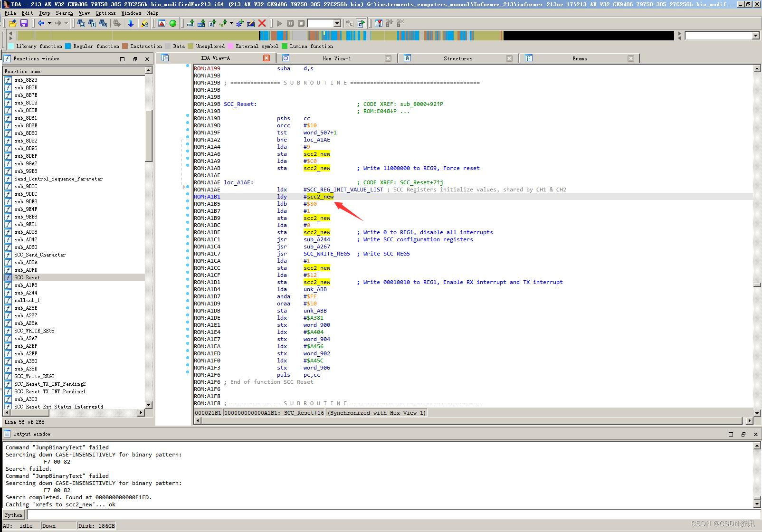Image resolution: width=762 pixels, height=532 pixels.
Task: Close the Output window panel
Action: click(756, 434)
